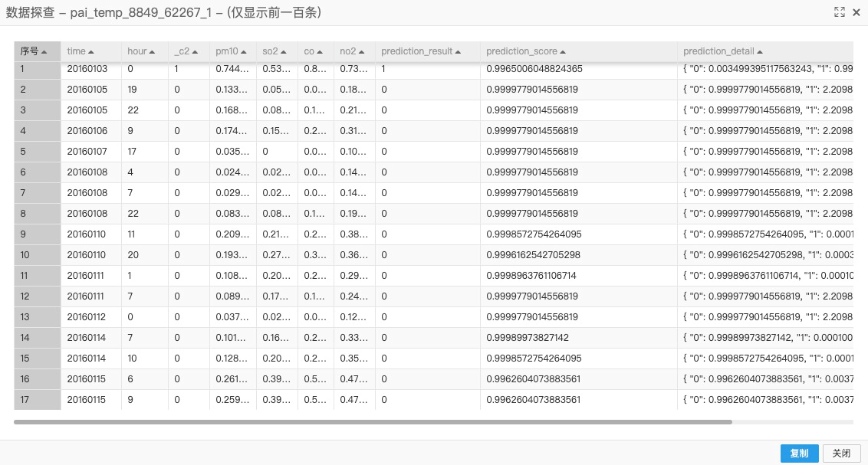868x465 pixels.
Task: Sort by so2 column arrow
Action: pos(284,52)
